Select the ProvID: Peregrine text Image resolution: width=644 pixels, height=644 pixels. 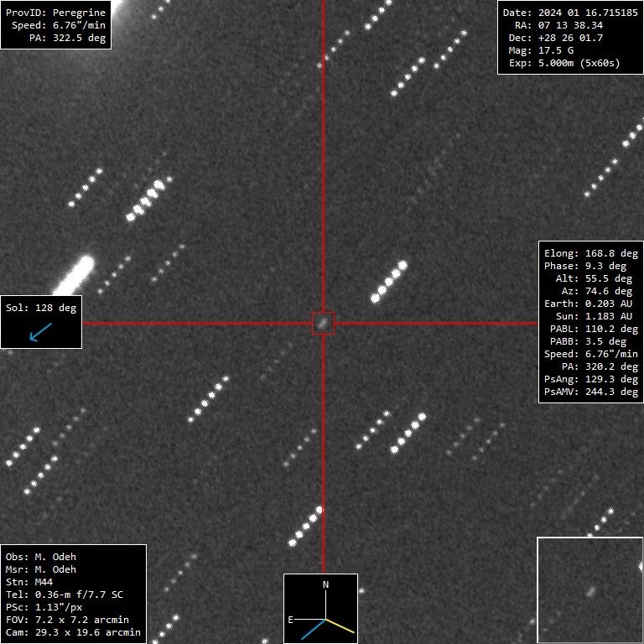[x=55, y=13]
